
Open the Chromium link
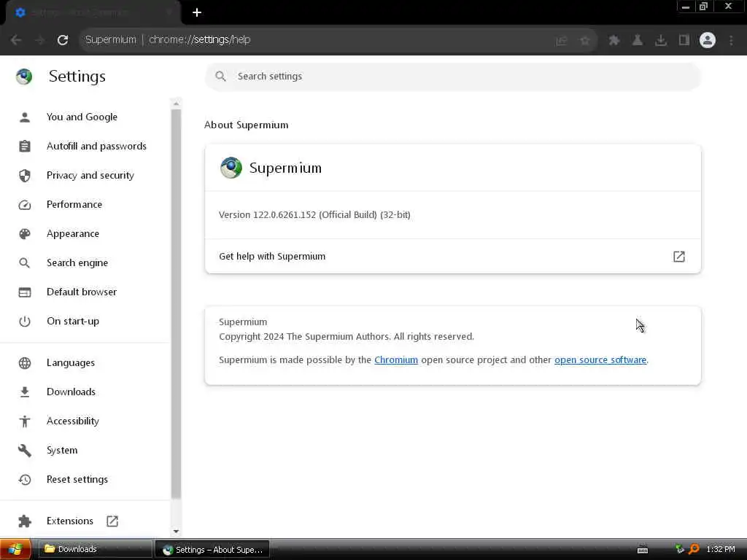(x=396, y=360)
